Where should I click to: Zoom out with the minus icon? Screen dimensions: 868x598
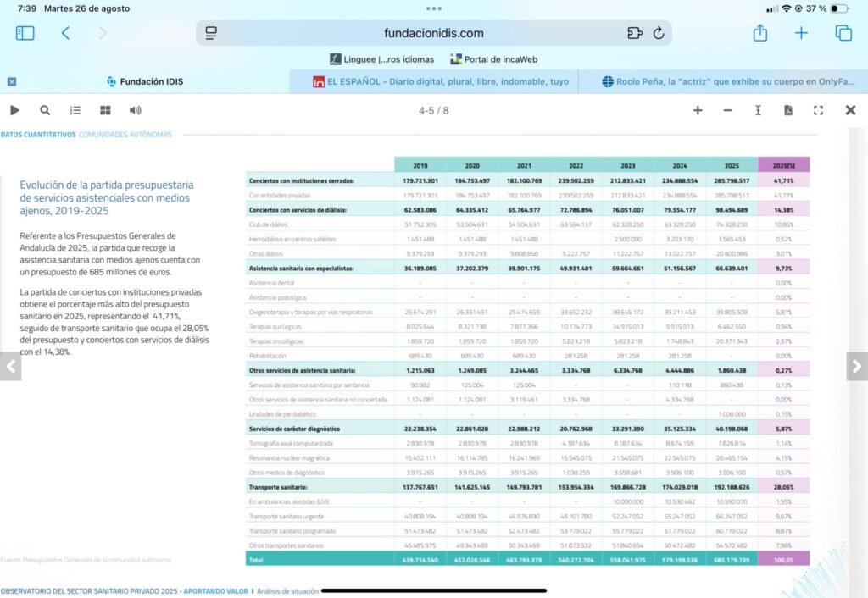click(727, 110)
